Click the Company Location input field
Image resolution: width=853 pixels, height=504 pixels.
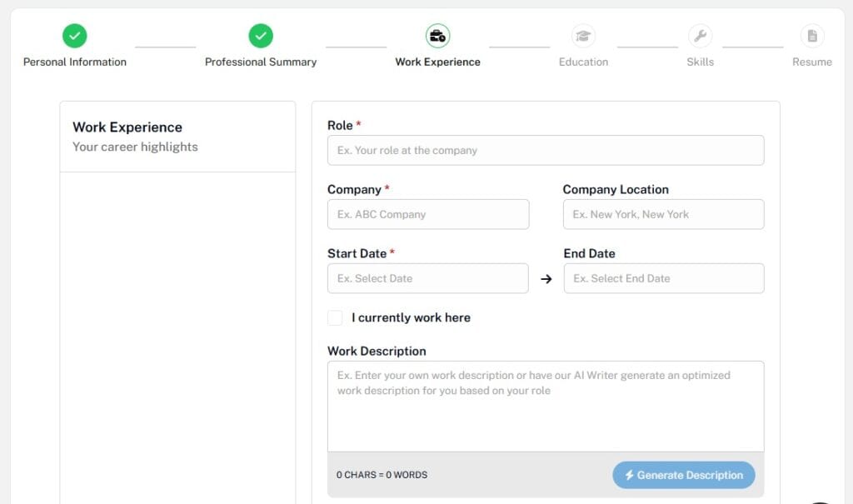click(x=663, y=214)
